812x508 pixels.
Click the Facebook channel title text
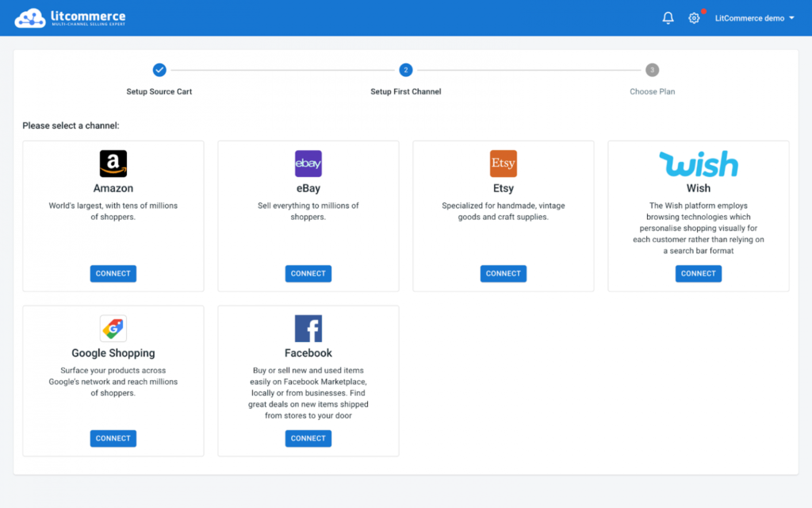click(x=308, y=353)
